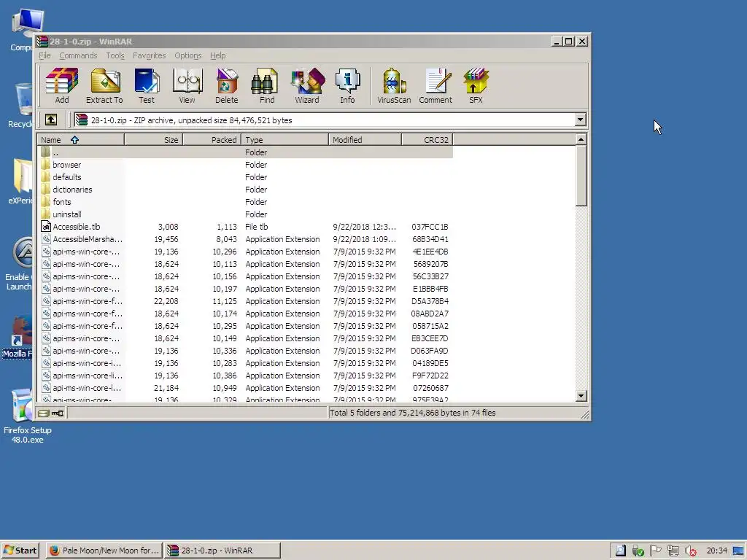
Task: Open the eXPerience folder on desktop
Action: tap(21, 182)
